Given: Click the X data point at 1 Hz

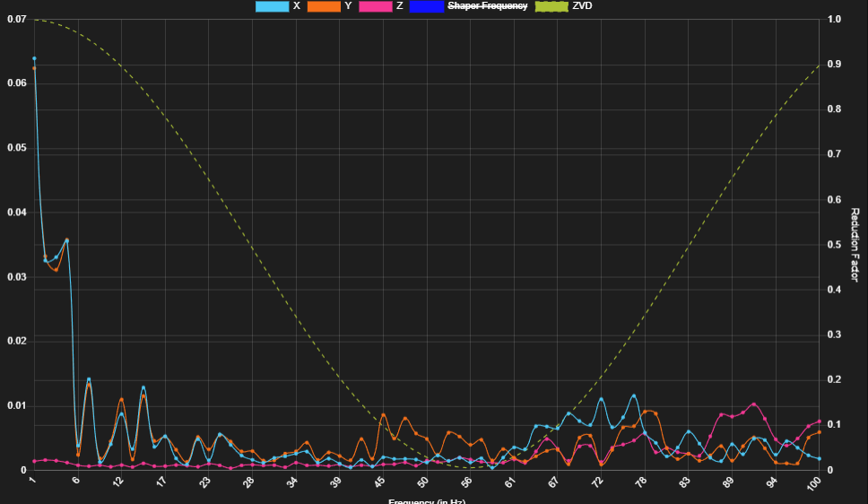Looking at the screenshot, I should (34, 58).
